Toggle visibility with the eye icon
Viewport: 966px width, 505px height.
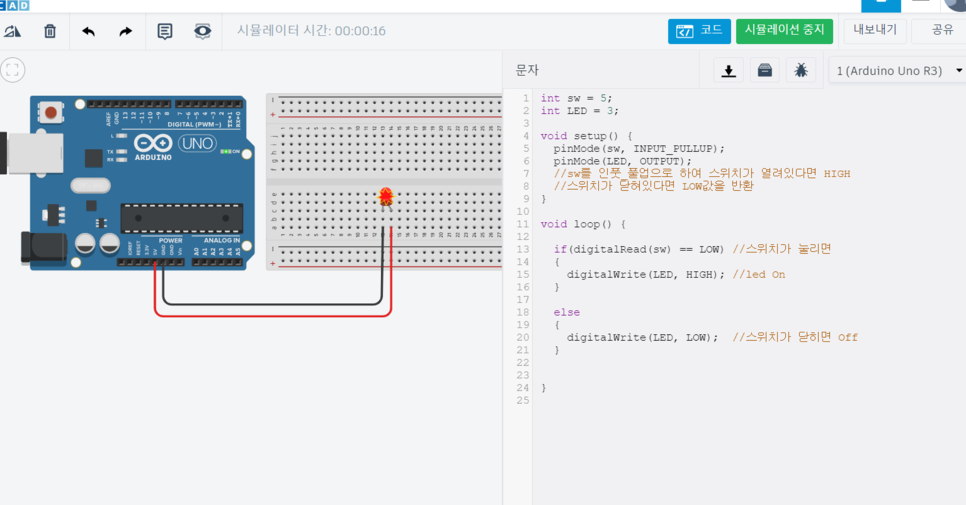(202, 31)
